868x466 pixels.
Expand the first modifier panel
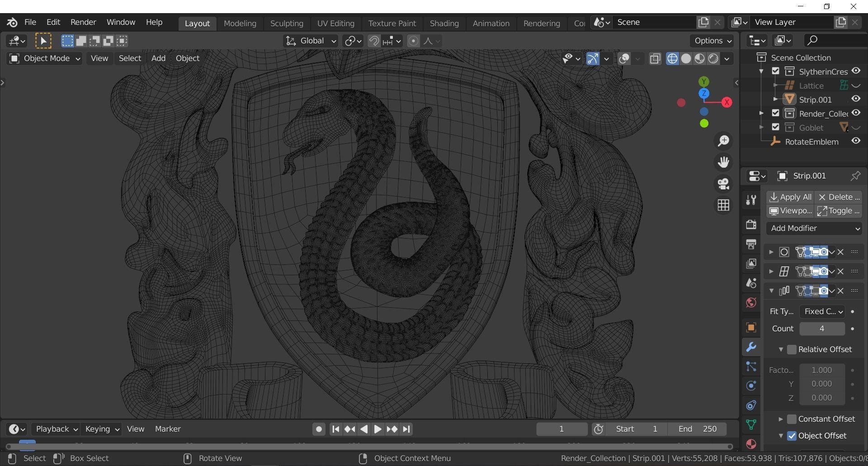(771, 252)
